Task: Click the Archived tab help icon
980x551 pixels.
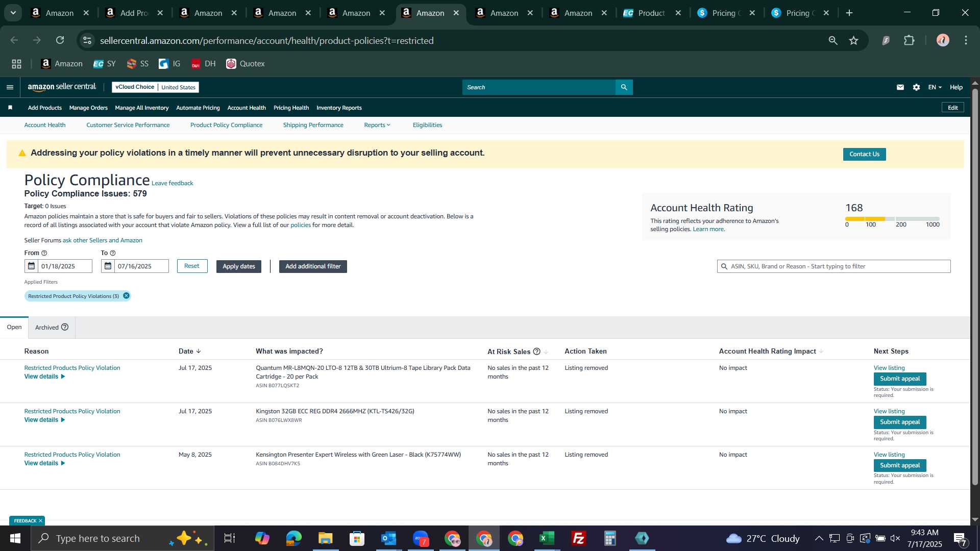Action: click(x=65, y=327)
